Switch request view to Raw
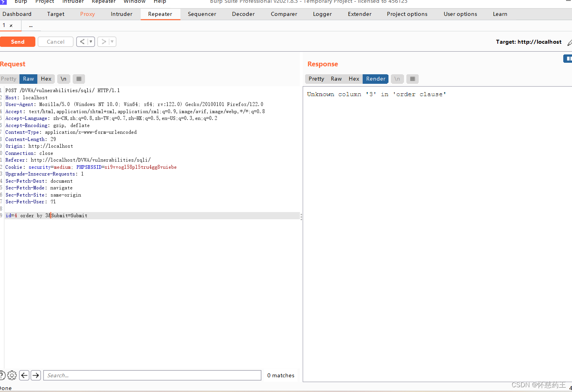572x392 pixels. 28,79
